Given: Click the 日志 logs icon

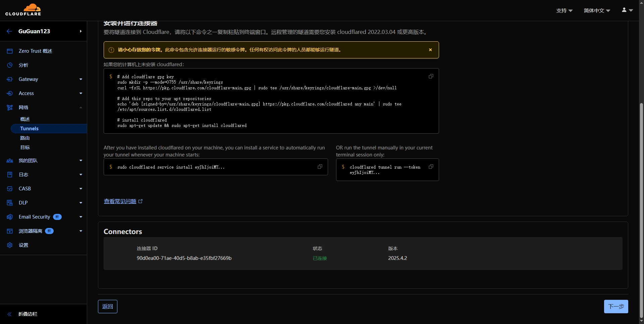Looking at the screenshot, I should tap(10, 175).
